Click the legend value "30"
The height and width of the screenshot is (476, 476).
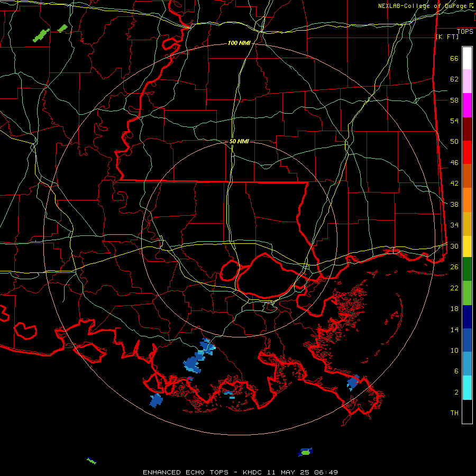pyautogui.click(x=454, y=246)
